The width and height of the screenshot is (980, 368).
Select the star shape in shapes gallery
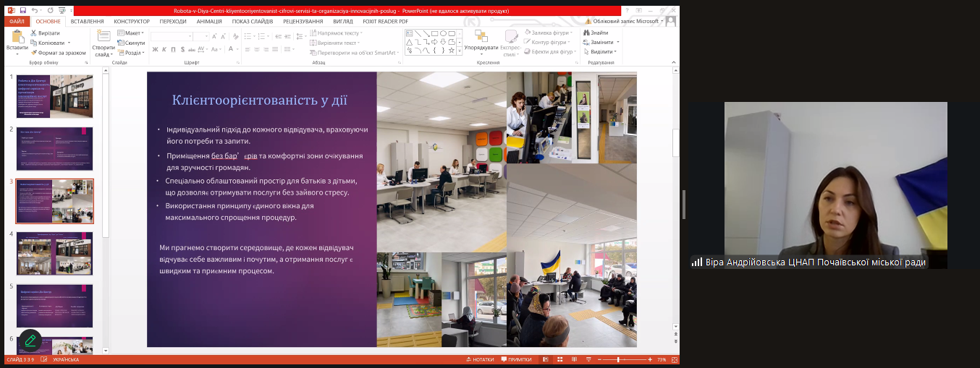[451, 51]
